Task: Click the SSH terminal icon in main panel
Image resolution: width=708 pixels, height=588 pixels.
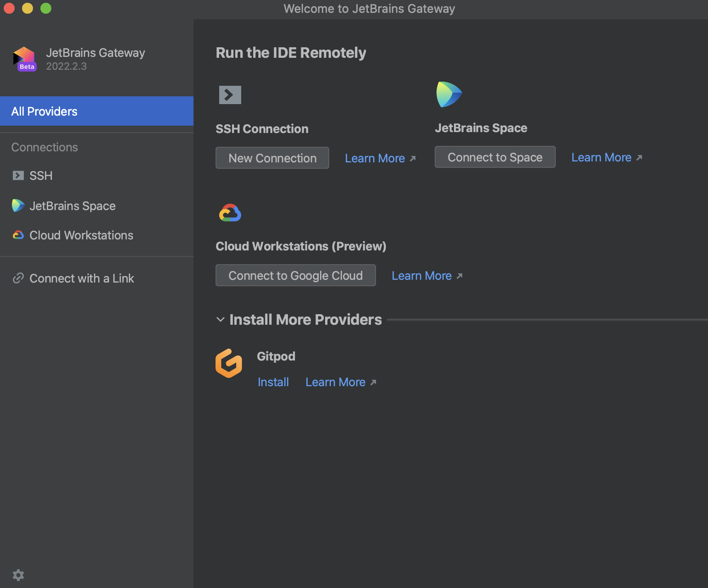Action: pos(230,95)
